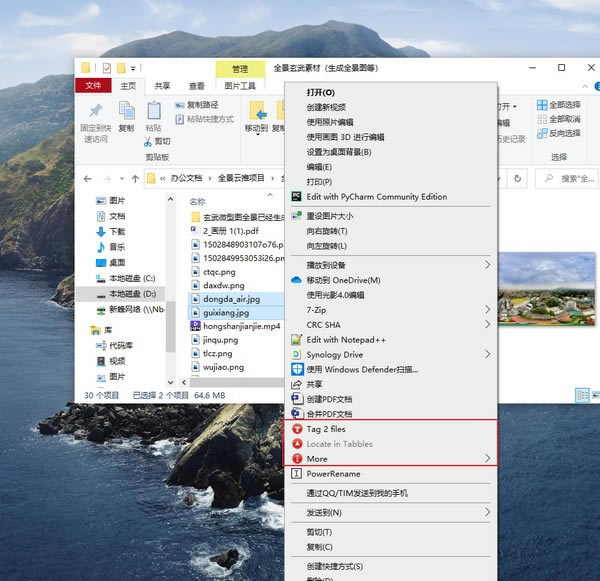Click 反向选择 in the ribbon
This screenshot has width=600, height=581.
point(563,133)
